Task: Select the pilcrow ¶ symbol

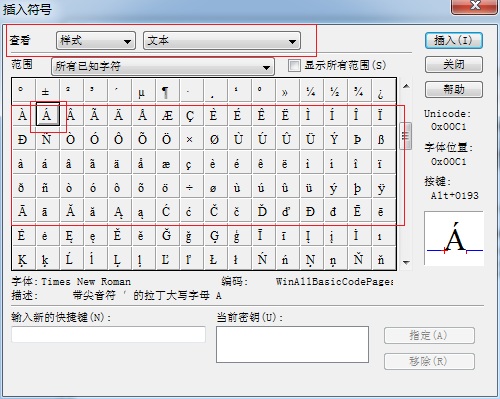Action: [x=167, y=90]
